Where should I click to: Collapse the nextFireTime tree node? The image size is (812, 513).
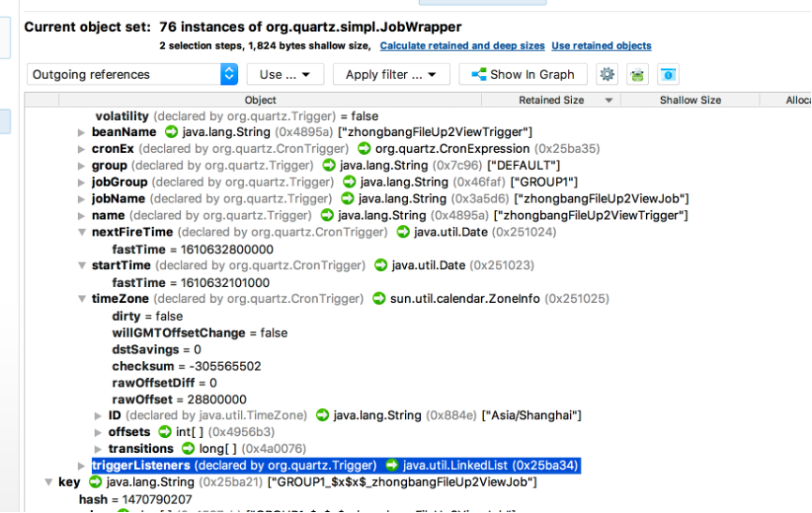[x=82, y=233]
